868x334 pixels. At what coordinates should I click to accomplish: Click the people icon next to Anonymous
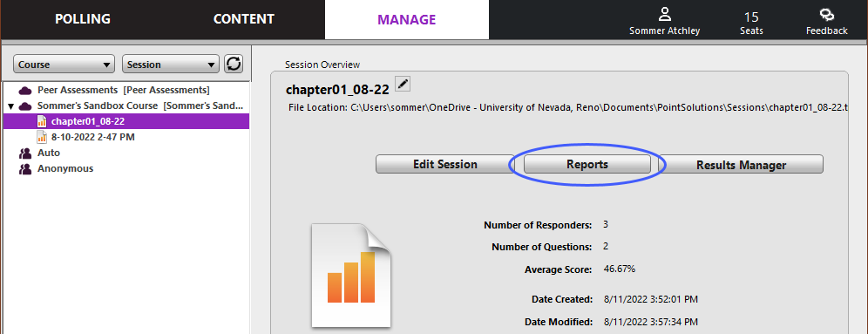(25, 169)
